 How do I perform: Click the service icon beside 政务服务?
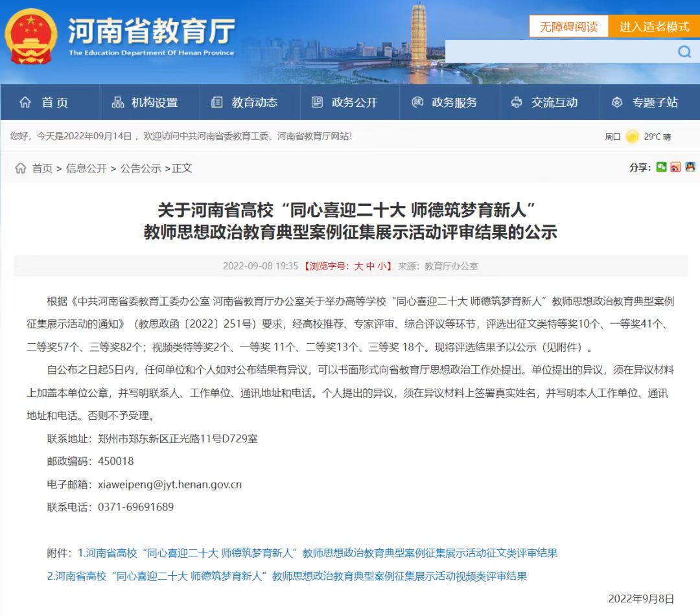click(417, 102)
